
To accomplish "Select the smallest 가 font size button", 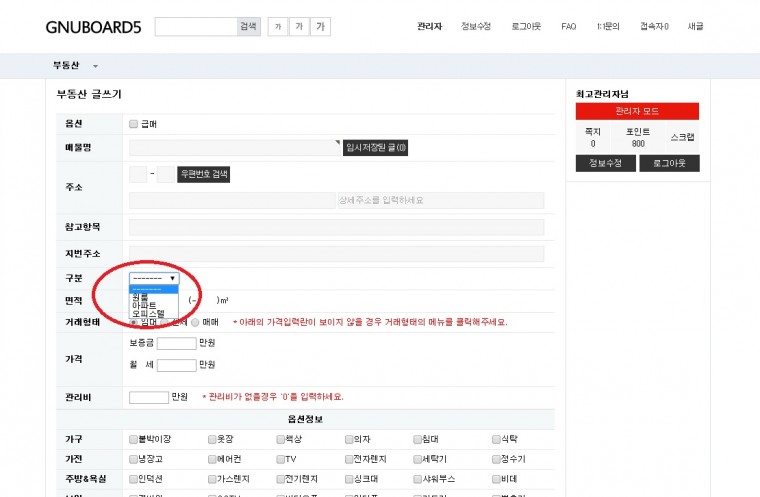I will click(x=277, y=27).
